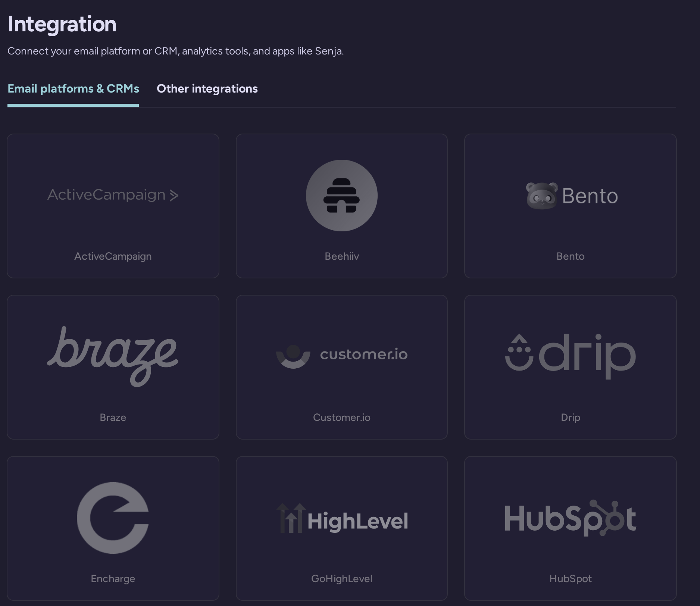This screenshot has height=606, width=700.
Task: Click the Encharge circular E logo
Action: tap(113, 518)
